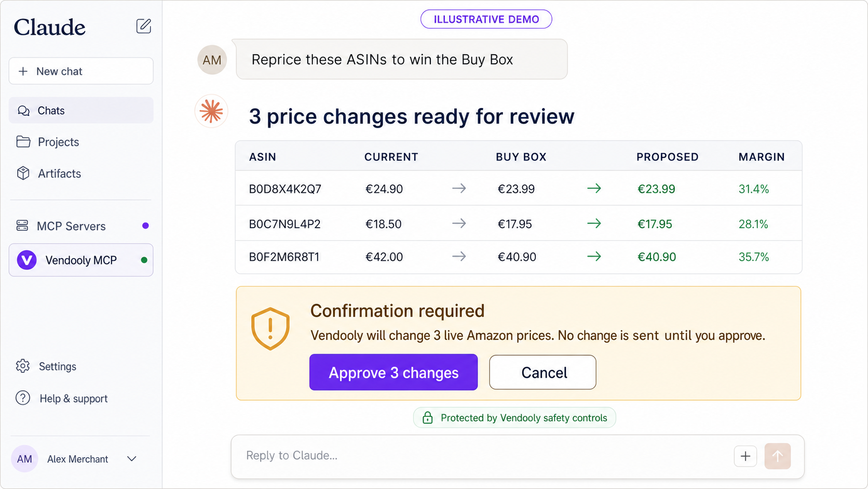Image resolution: width=868 pixels, height=489 pixels.
Task: Click the black Buy Box price €17.95
Action: 515,224
